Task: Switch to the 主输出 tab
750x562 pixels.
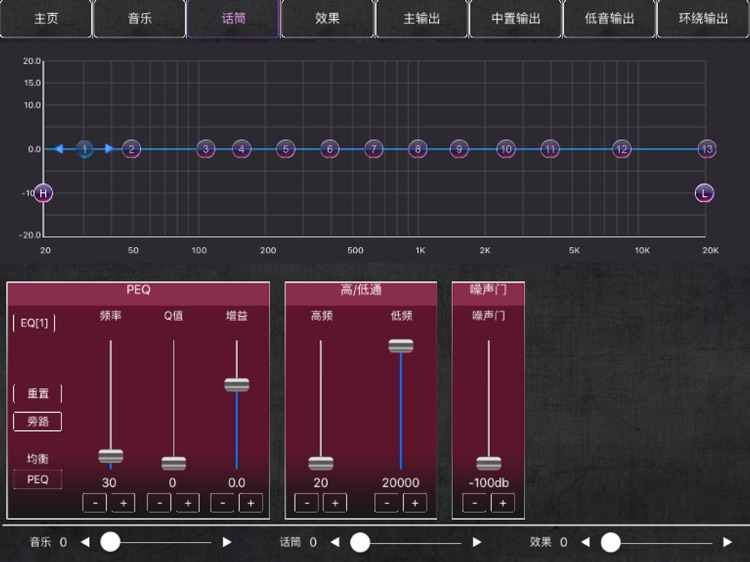Action: pyautogui.click(x=421, y=19)
